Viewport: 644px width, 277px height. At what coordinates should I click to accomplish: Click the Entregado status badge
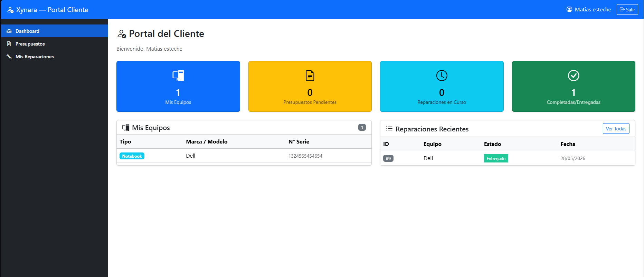click(x=496, y=158)
